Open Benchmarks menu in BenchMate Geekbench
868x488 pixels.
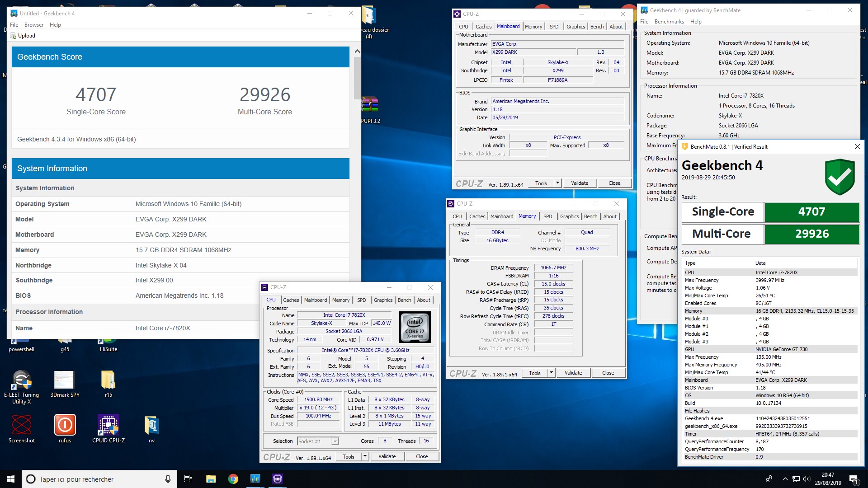[x=669, y=22]
